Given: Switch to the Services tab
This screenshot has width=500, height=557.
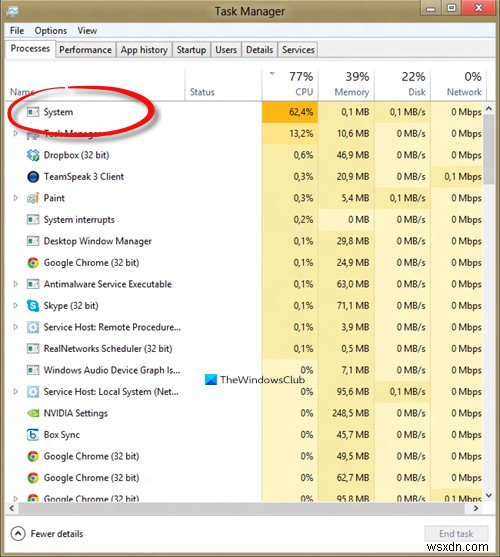Looking at the screenshot, I should tap(298, 50).
